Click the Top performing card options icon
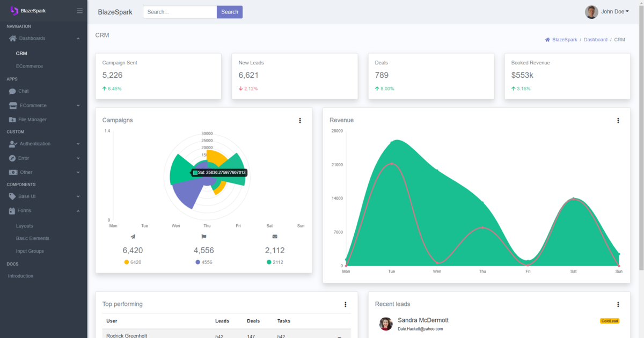The height and width of the screenshot is (338, 644). (x=346, y=305)
